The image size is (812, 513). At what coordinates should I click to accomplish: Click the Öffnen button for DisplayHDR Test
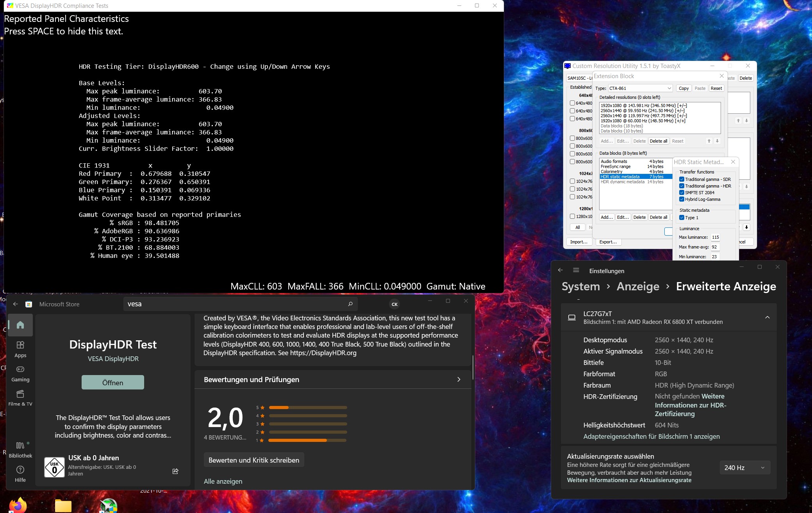pyautogui.click(x=112, y=383)
